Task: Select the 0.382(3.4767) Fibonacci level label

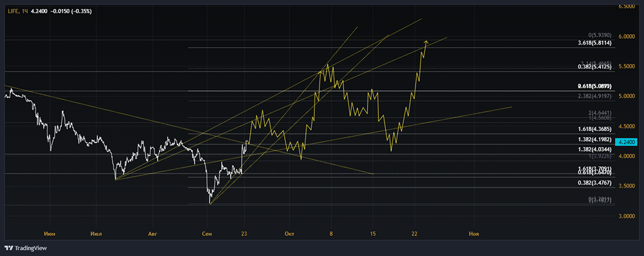Action: tap(595, 182)
